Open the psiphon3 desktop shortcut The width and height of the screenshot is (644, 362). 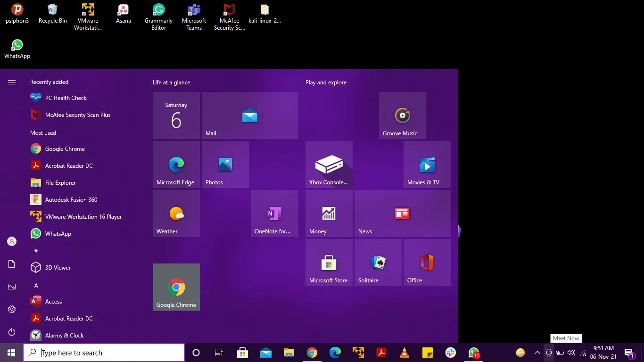pos(17,14)
